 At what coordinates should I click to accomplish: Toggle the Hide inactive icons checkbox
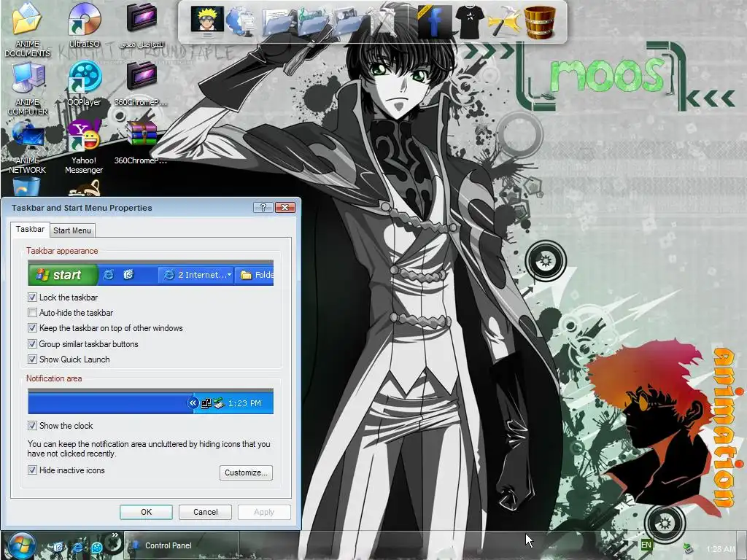[32, 470]
